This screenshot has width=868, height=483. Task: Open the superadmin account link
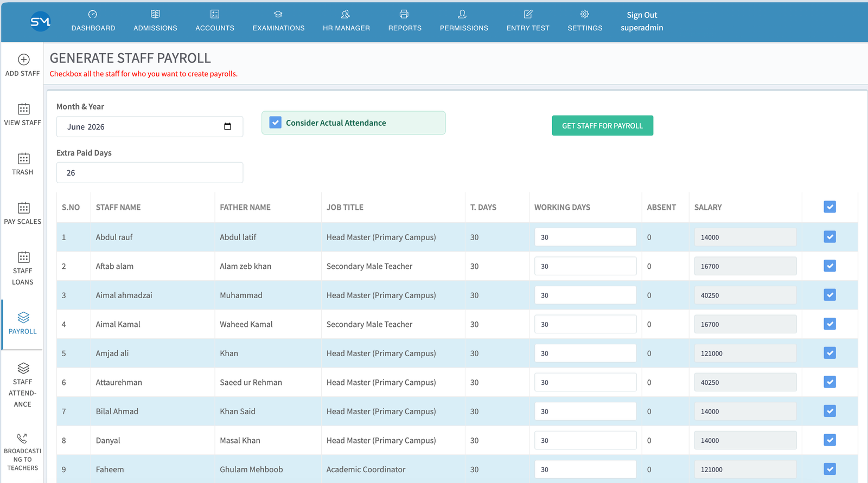pos(642,28)
